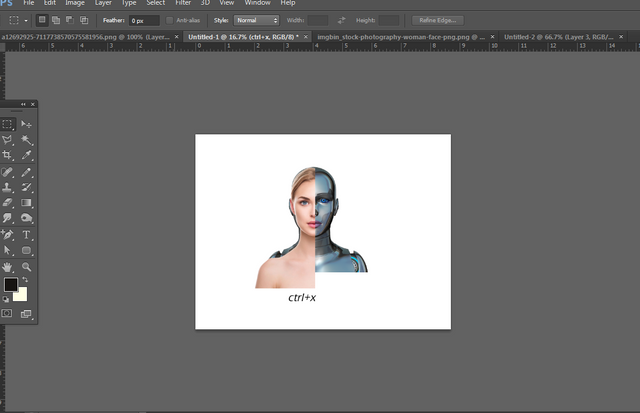Choose the Eyedropper tool
640x413 pixels.
(27, 156)
